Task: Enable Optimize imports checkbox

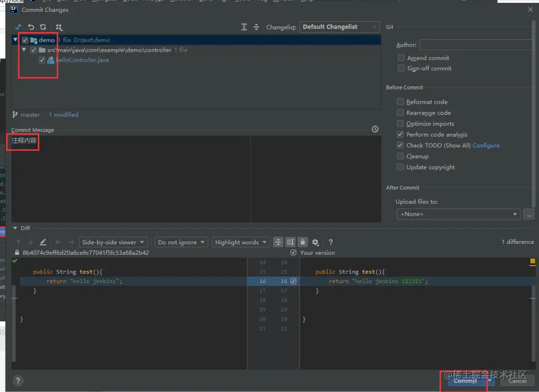Action: pos(400,123)
